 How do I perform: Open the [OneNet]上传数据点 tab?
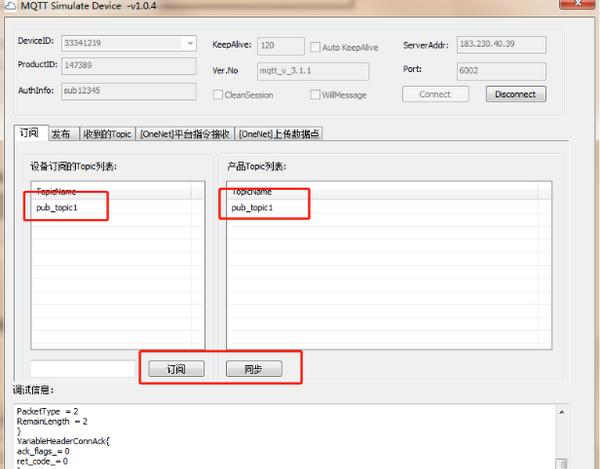[x=279, y=134]
